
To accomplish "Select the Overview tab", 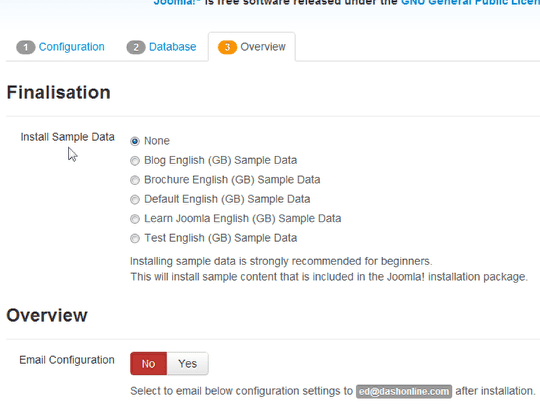I will (252, 47).
